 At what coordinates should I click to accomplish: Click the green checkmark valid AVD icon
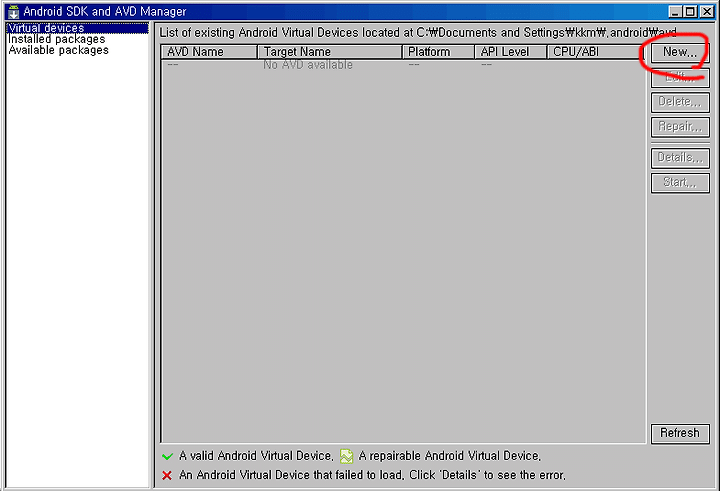[x=167, y=457]
